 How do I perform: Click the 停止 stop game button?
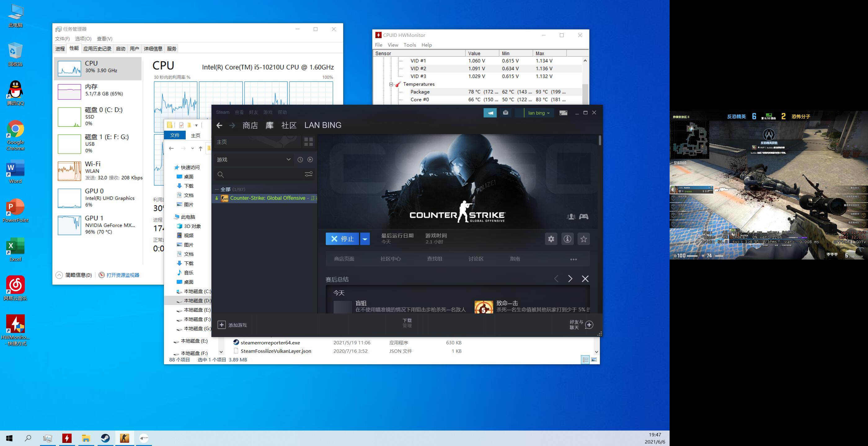tap(342, 239)
